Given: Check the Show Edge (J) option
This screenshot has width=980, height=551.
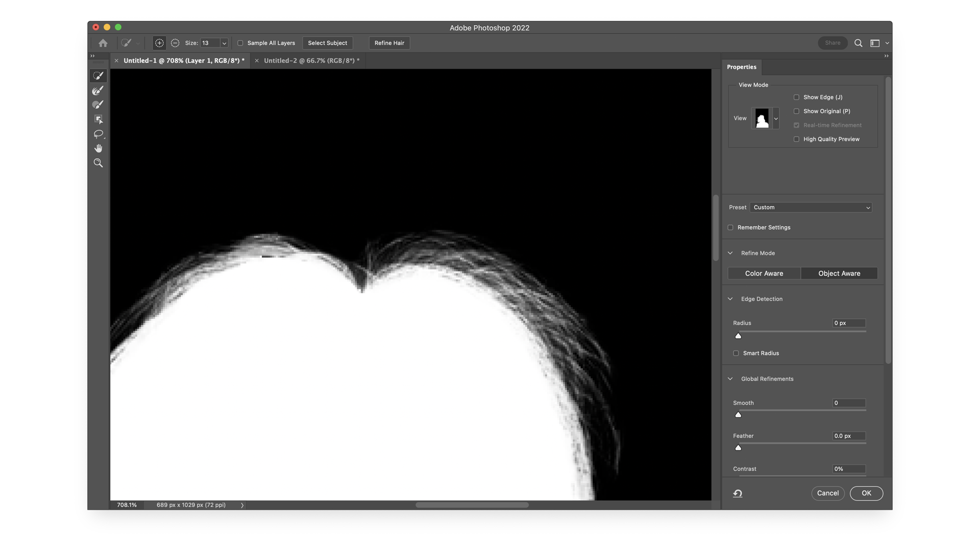Looking at the screenshot, I should coord(796,97).
